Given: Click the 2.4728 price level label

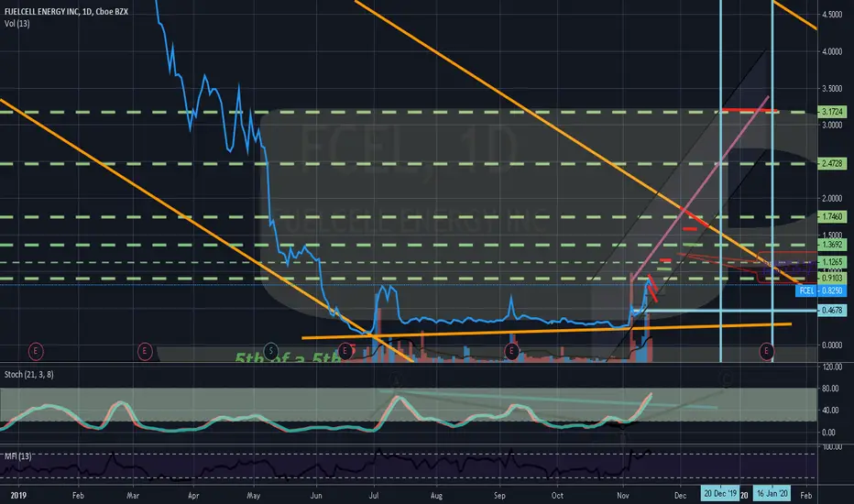Looking at the screenshot, I should coord(832,163).
